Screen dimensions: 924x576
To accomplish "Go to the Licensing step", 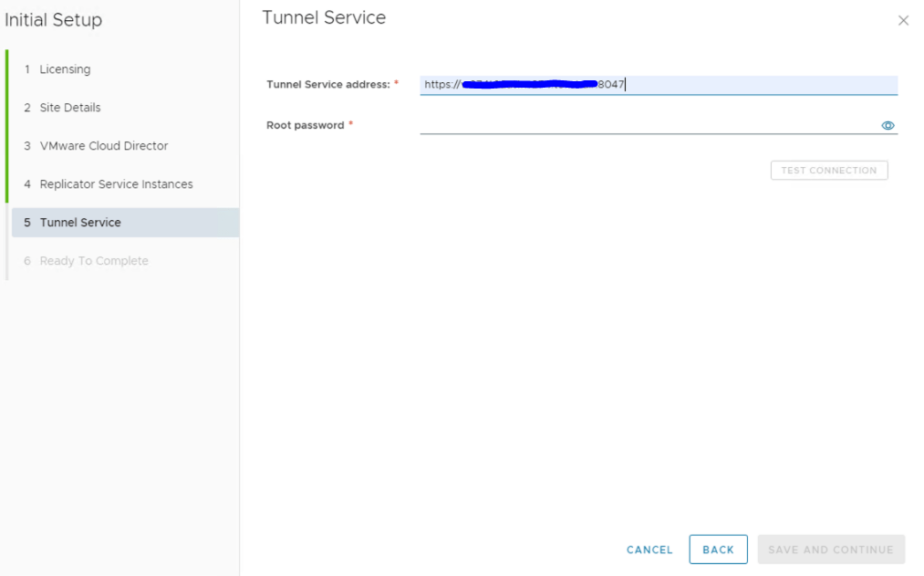I will pos(65,69).
